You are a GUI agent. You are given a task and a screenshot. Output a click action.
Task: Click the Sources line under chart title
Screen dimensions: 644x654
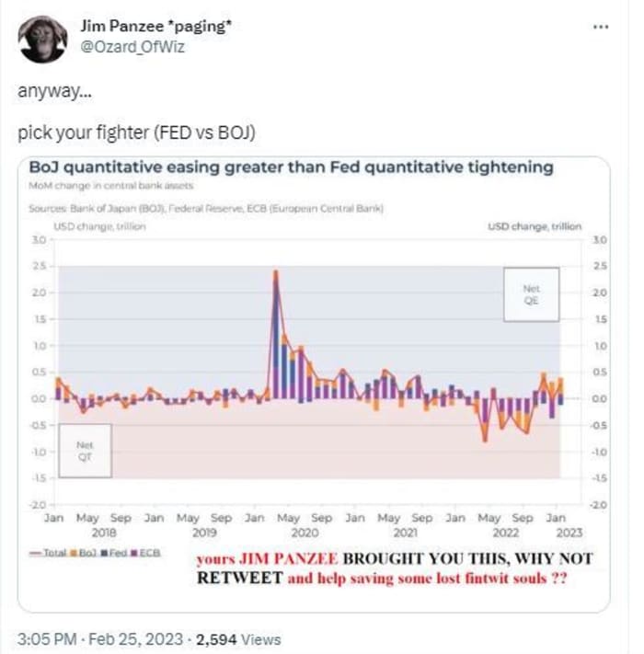point(206,208)
